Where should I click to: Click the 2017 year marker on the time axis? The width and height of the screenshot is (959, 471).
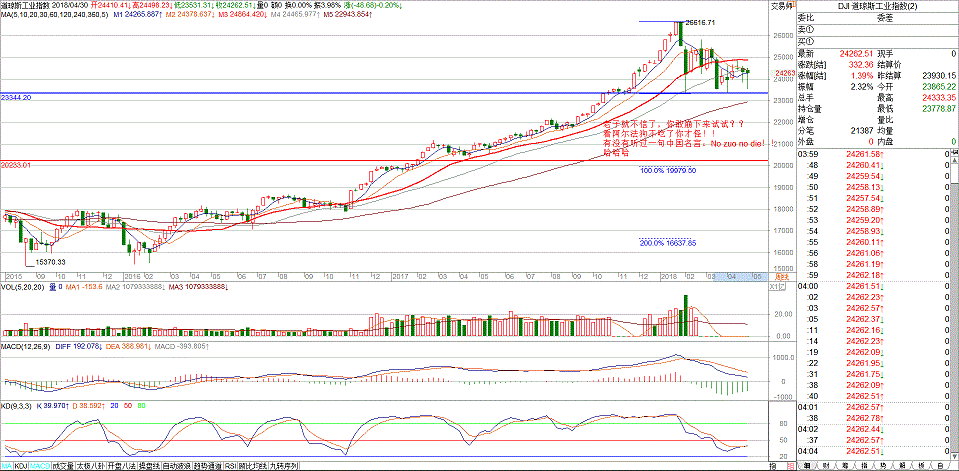click(401, 276)
